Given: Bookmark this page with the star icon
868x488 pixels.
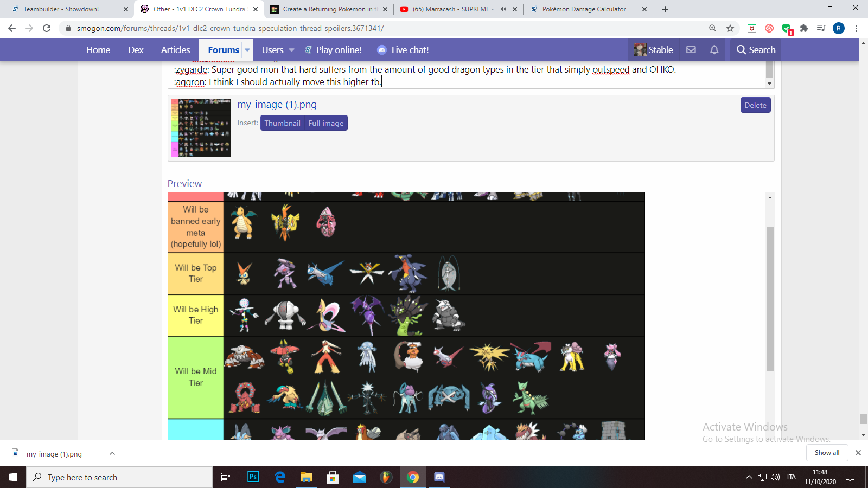Looking at the screenshot, I should pos(730,28).
